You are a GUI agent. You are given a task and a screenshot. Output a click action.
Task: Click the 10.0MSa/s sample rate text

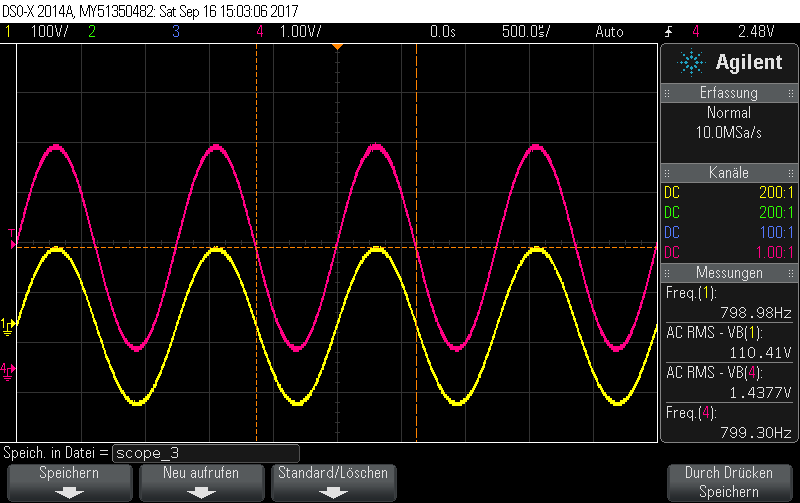[729, 133]
